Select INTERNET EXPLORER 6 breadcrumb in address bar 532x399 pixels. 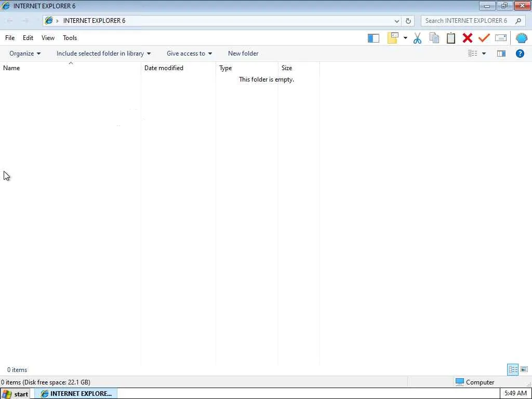click(94, 21)
